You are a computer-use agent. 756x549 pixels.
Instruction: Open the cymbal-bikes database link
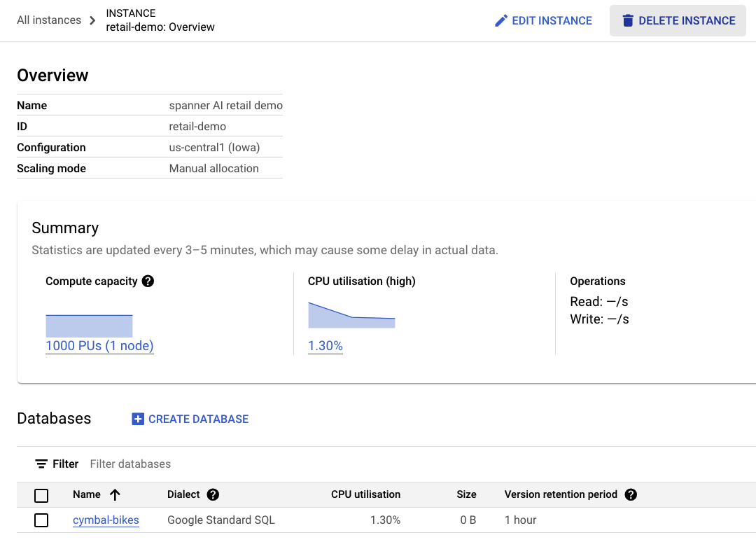(x=106, y=520)
